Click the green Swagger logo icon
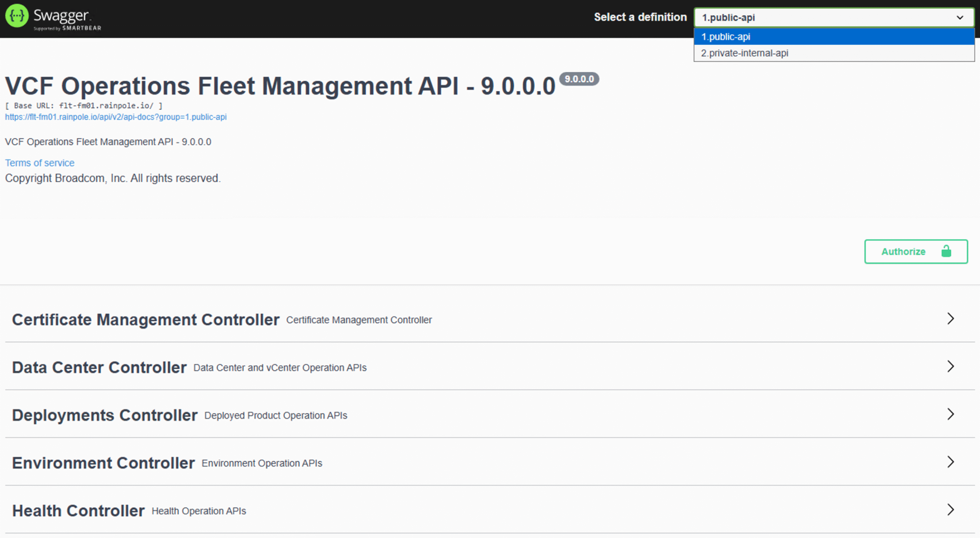Screen dimensions: 980x538 [17, 16]
